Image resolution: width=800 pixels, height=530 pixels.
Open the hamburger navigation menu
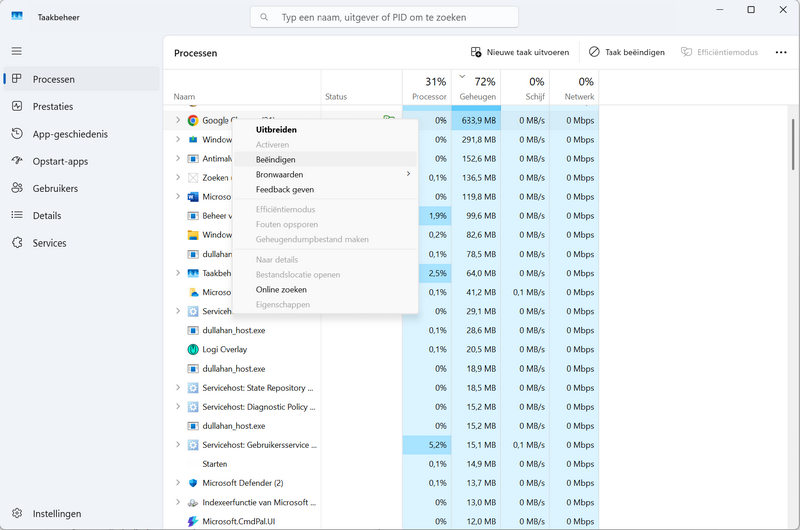point(16,51)
